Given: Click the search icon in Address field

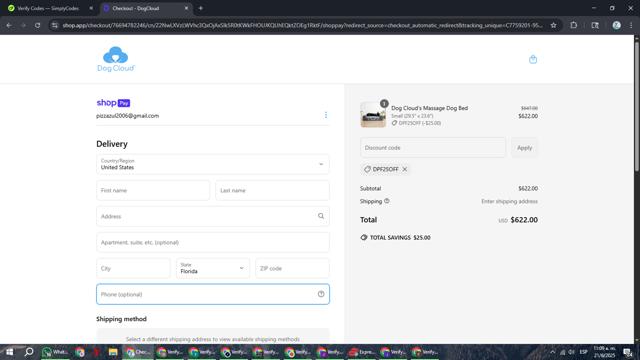Looking at the screenshot, I should 321,216.
